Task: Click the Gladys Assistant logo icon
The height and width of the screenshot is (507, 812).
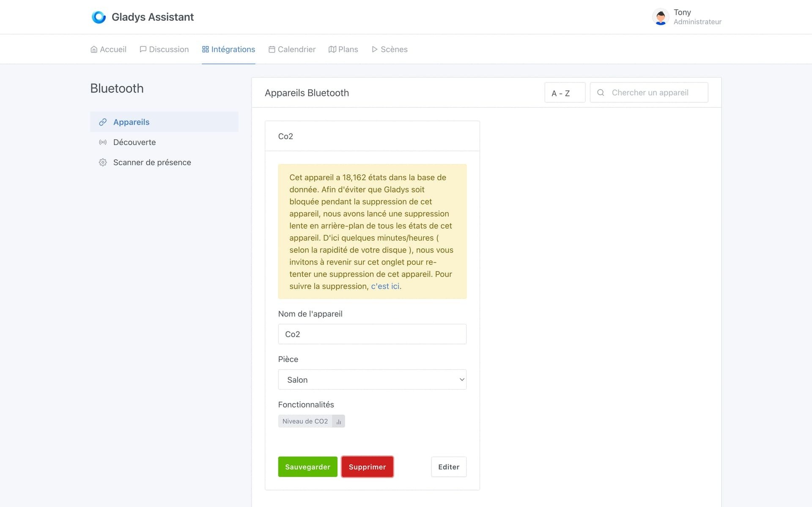Action: (99, 17)
